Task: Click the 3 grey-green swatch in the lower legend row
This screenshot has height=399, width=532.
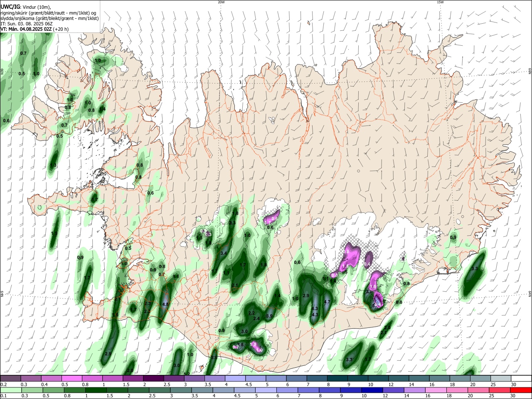Action: click(181, 390)
